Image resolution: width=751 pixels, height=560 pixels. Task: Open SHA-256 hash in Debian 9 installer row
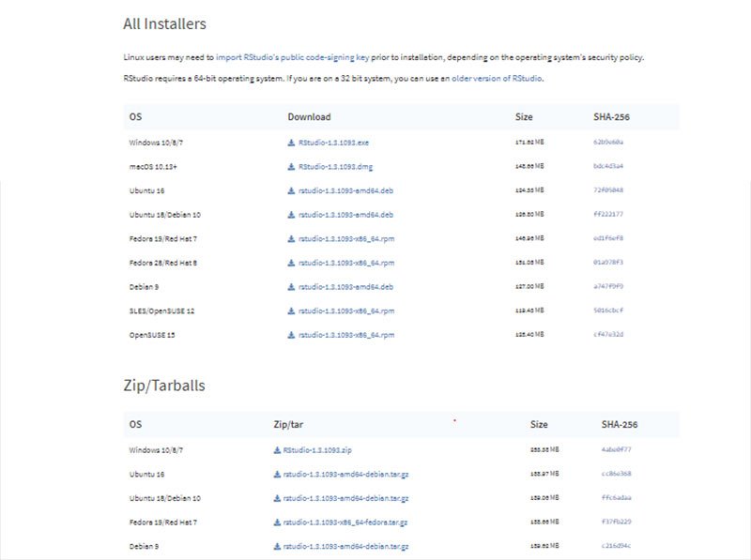[608, 286]
